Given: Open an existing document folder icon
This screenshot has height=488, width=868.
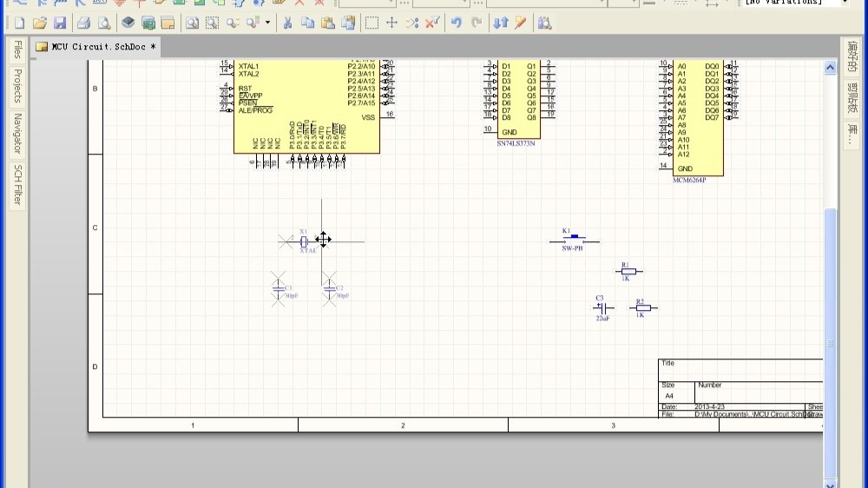Looking at the screenshot, I should point(39,23).
